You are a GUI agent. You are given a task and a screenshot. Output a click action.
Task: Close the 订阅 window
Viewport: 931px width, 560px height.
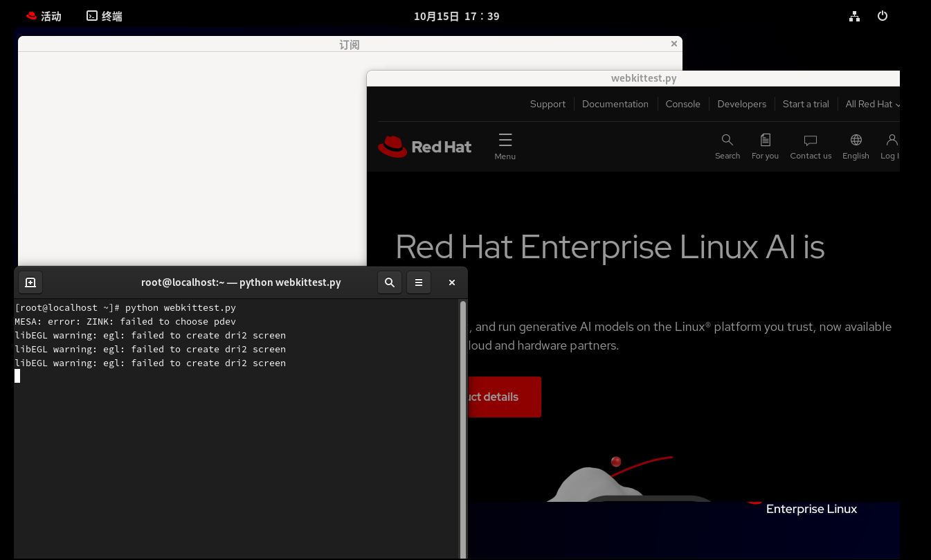tap(674, 44)
